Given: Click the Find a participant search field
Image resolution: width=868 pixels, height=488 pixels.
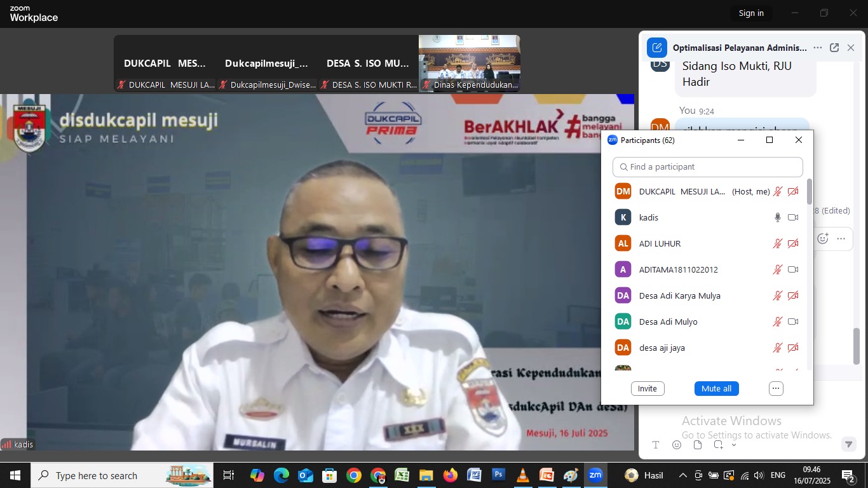Looking at the screenshot, I should pos(708,167).
